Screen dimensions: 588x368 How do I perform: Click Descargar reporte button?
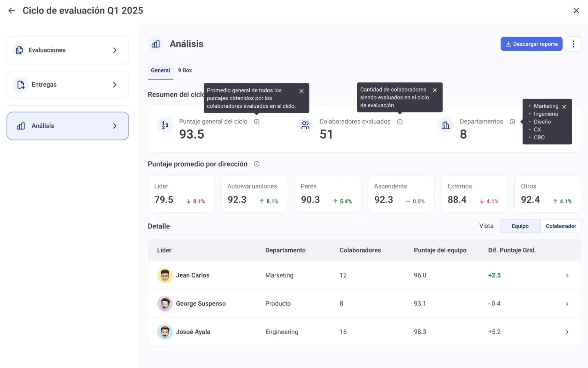click(x=531, y=44)
